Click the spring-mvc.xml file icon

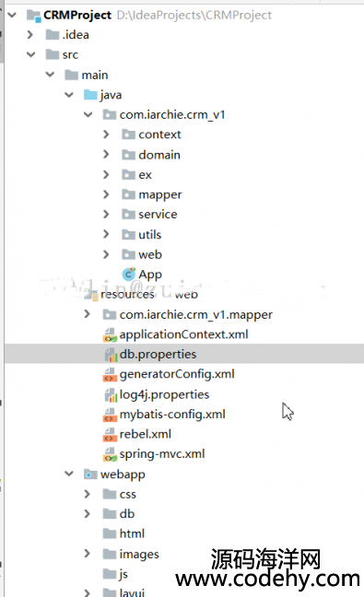(x=110, y=454)
